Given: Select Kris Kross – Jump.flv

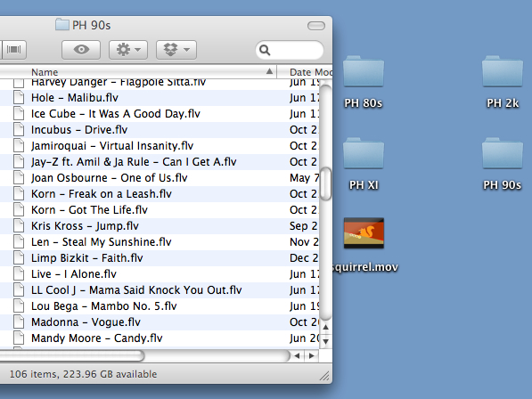Looking at the screenshot, I should (160, 226).
